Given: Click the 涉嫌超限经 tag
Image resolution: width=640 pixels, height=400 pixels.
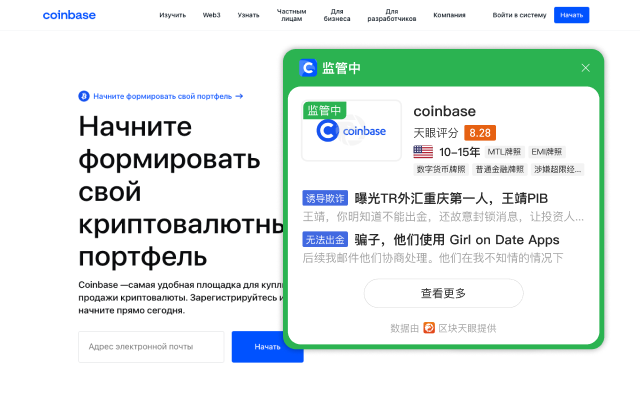Looking at the screenshot, I should tap(558, 169).
